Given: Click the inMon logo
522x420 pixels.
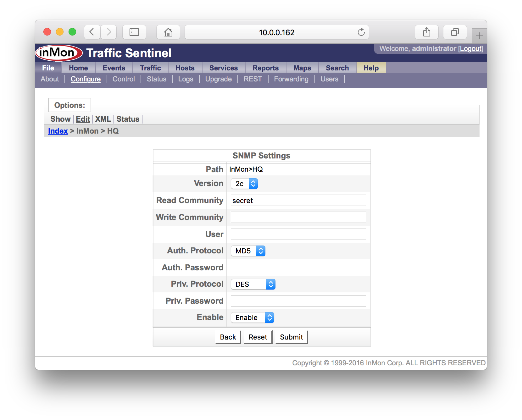Looking at the screenshot, I should click(x=59, y=52).
